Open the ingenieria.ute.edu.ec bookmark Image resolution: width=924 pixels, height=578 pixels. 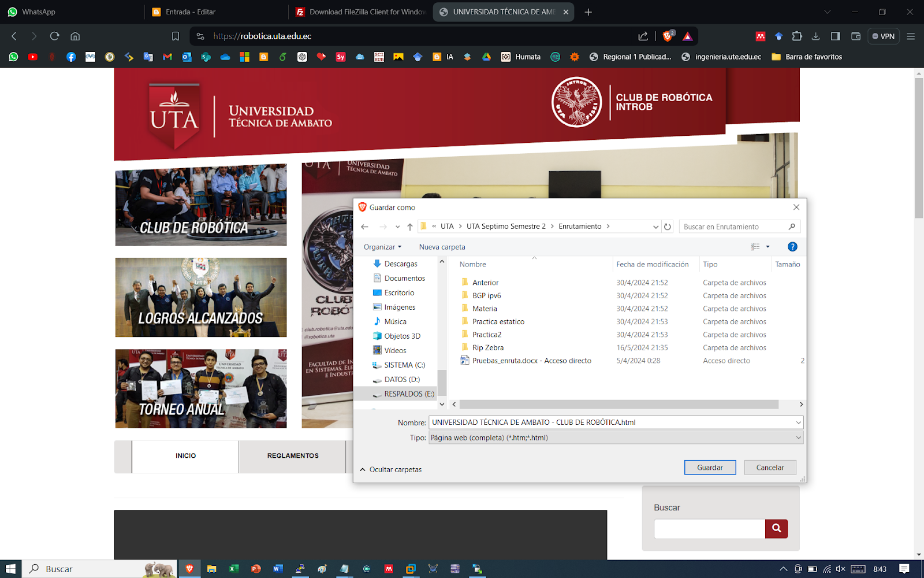tap(721, 57)
